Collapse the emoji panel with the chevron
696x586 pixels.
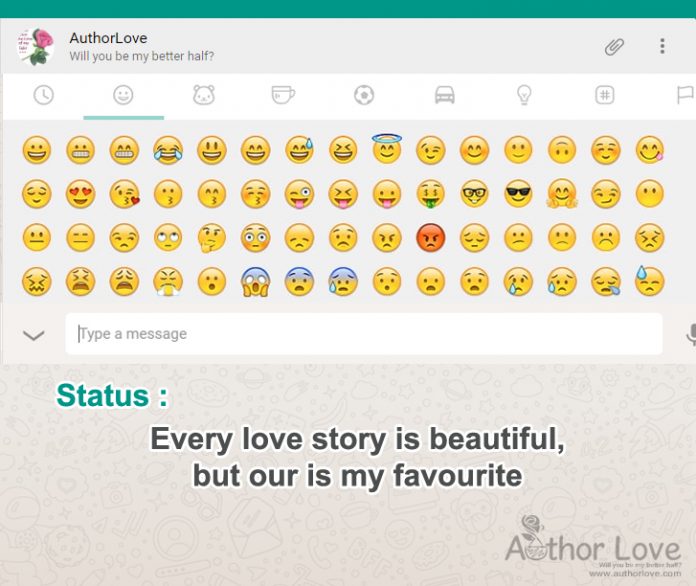point(34,335)
